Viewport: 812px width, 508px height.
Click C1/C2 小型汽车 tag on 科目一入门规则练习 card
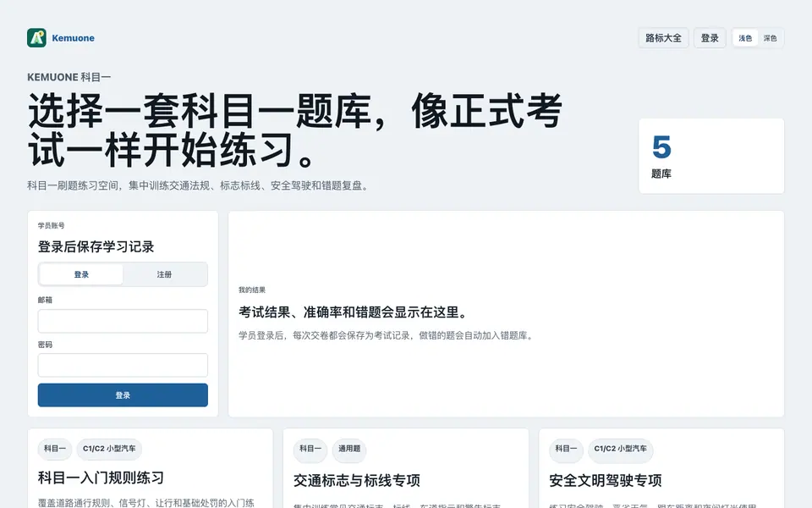pyautogui.click(x=109, y=449)
